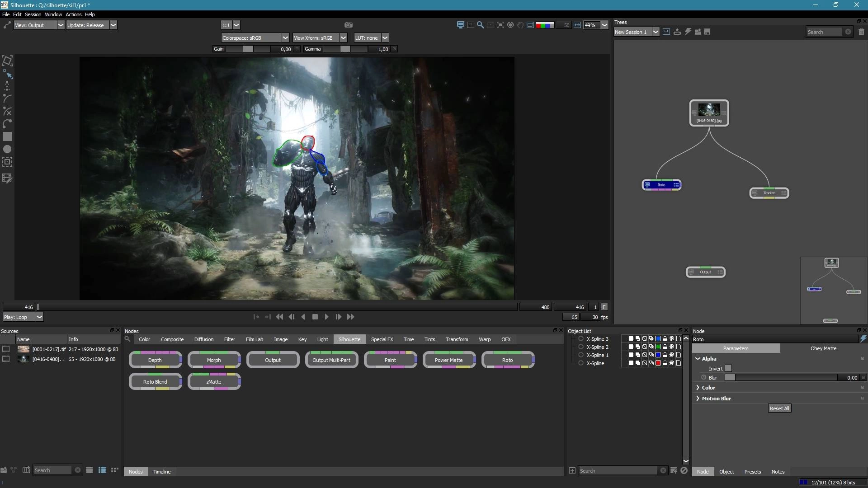Click the viewer Zoom magnifier icon
868x488 pixels.
click(x=480, y=25)
